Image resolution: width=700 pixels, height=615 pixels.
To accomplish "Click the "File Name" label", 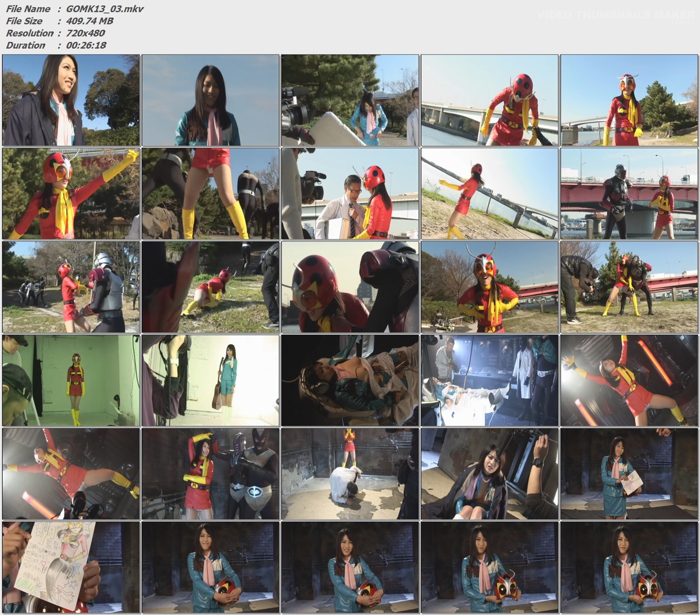I will tap(28, 9).
